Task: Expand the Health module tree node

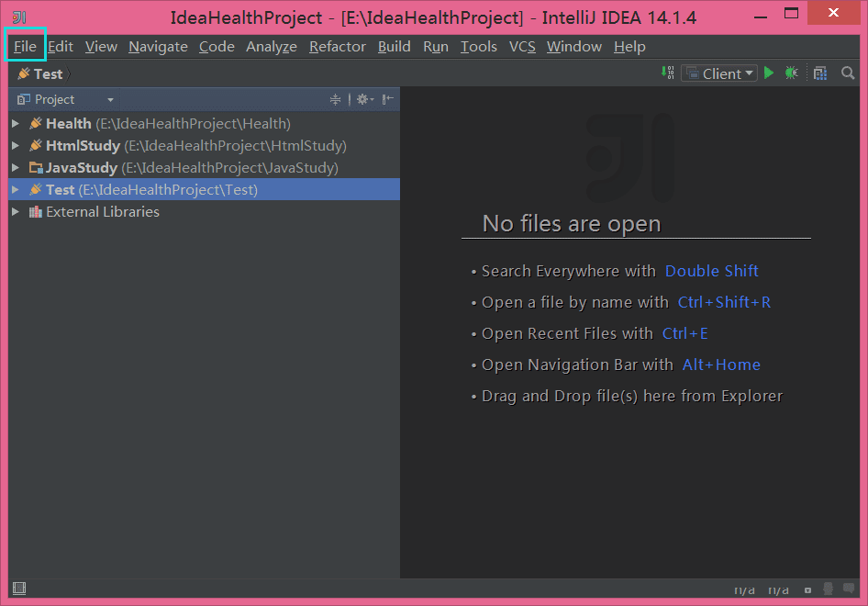Action: pyautogui.click(x=16, y=123)
